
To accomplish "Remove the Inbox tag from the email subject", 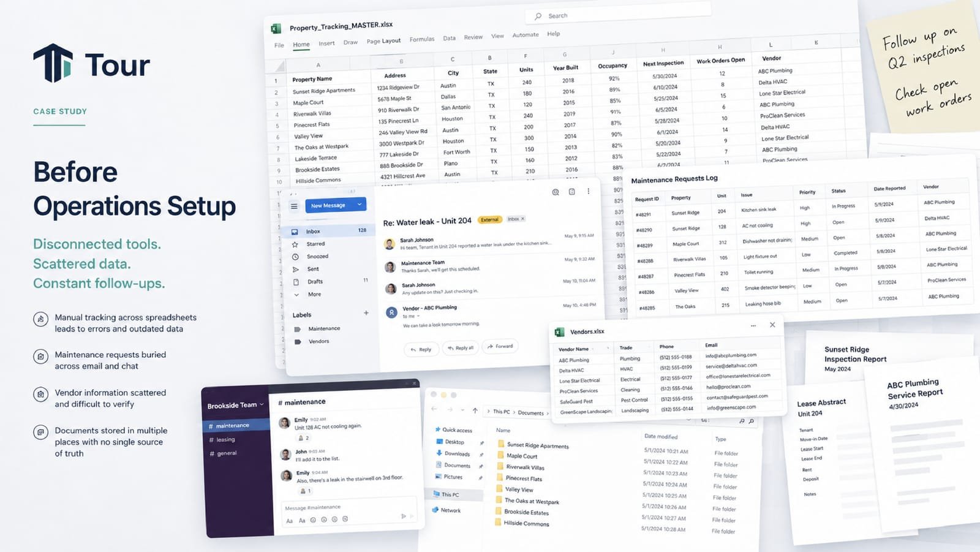I will [522, 219].
